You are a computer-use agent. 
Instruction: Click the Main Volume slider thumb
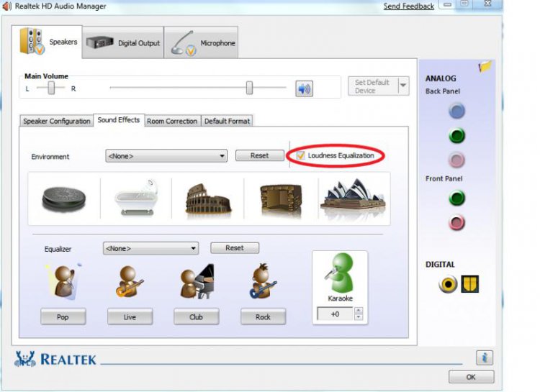click(249, 88)
